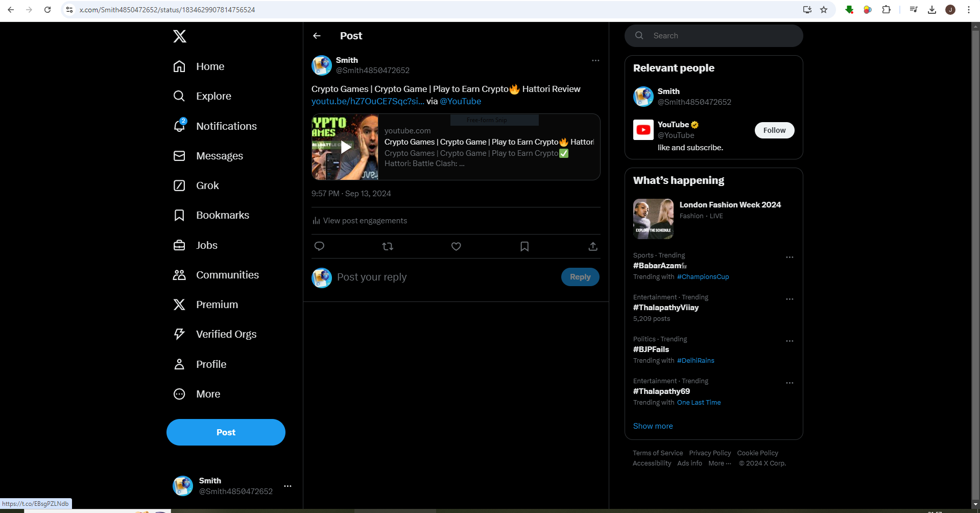Screen dimensions: 980x513
Task: Expand trends with Show more
Action: click(653, 426)
